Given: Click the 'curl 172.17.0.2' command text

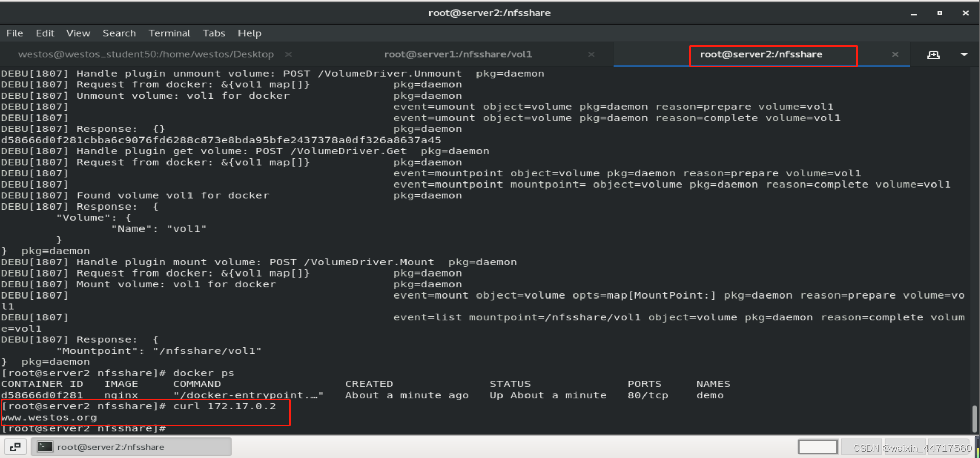Looking at the screenshot, I should pos(224,406).
